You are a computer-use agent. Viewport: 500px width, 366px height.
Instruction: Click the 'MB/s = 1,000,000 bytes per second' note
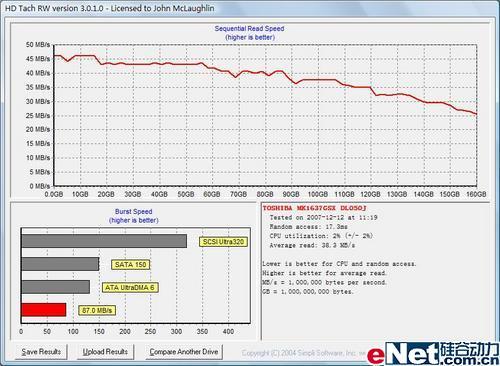[x=325, y=282]
